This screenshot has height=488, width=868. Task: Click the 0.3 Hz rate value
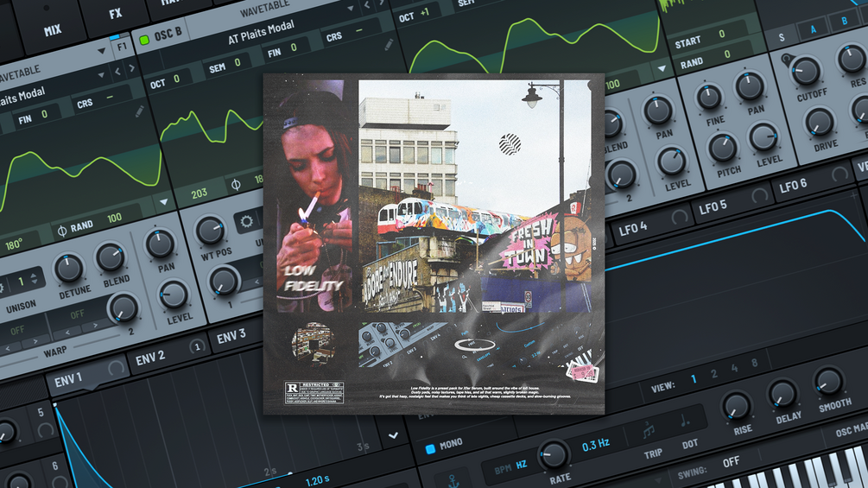coord(595,445)
